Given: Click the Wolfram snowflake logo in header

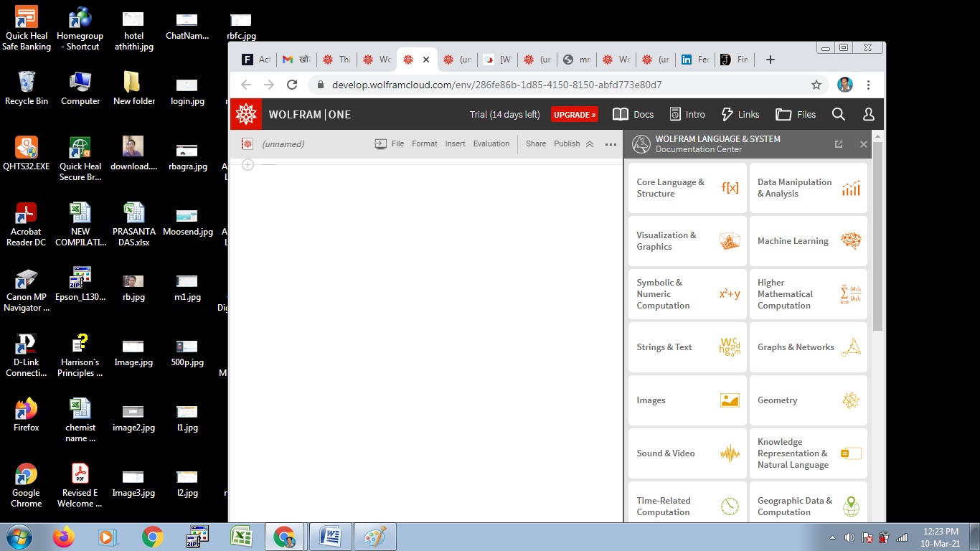Looking at the screenshot, I should [x=246, y=114].
